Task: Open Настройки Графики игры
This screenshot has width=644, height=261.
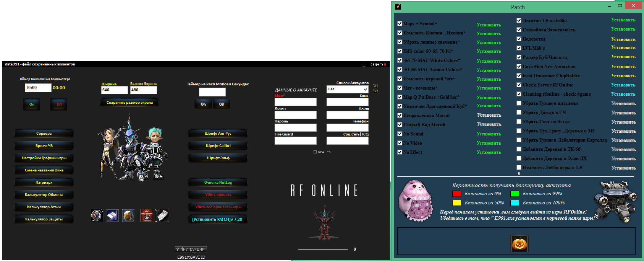Action: point(44,158)
